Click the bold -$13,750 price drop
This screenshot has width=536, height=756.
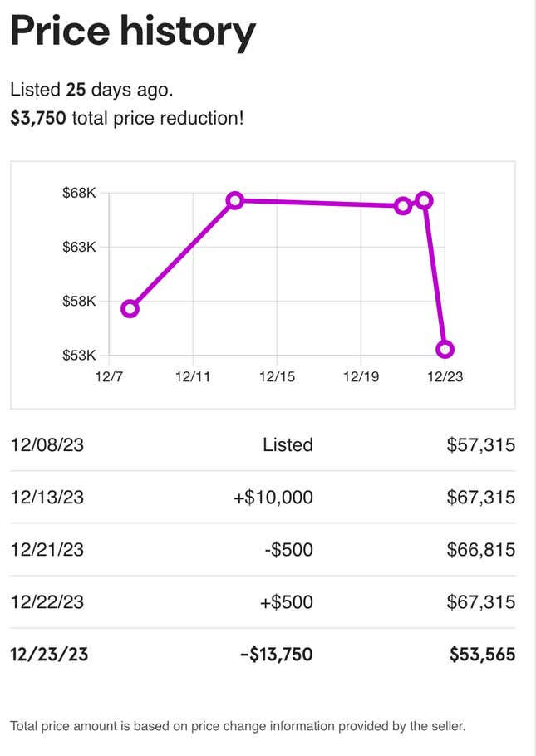277,655
